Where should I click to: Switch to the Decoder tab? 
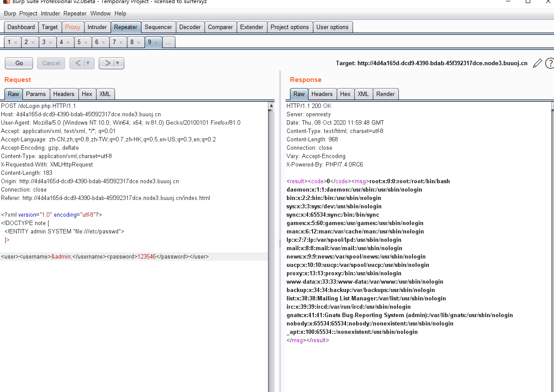(190, 27)
